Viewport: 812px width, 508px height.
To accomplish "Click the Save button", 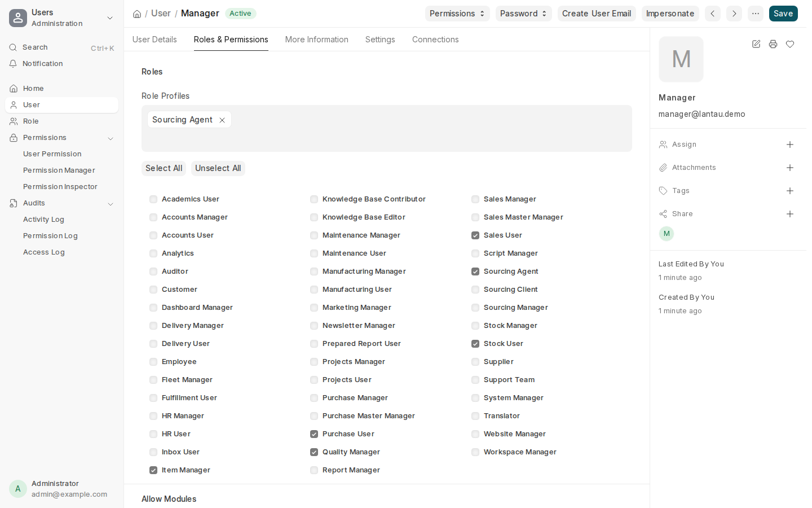I will point(783,14).
